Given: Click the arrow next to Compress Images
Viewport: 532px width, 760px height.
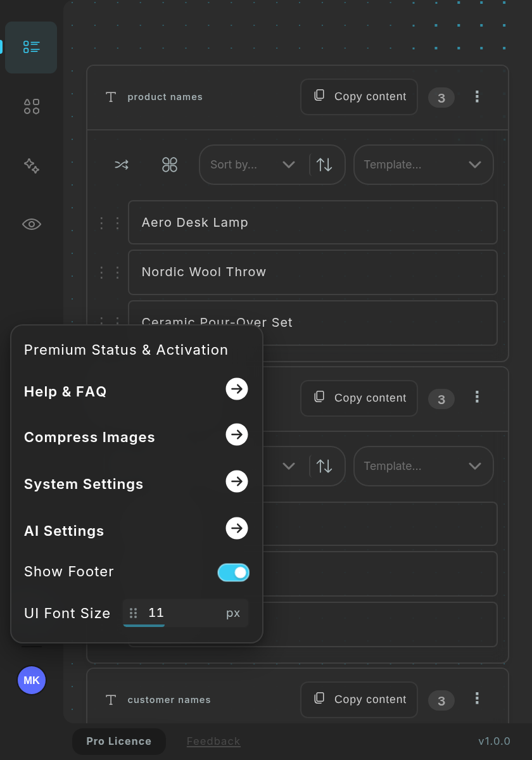Looking at the screenshot, I should (237, 434).
